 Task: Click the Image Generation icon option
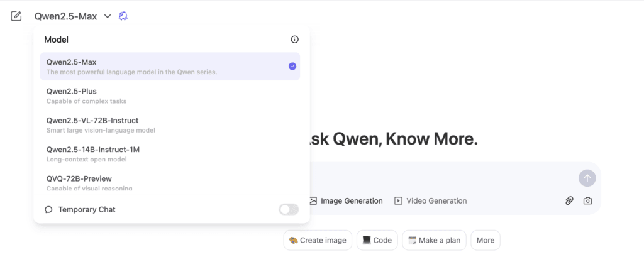pyautogui.click(x=313, y=201)
